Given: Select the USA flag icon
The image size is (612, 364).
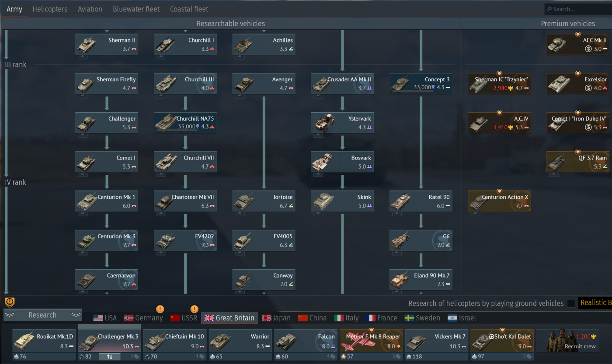Looking at the screenshot, I should coord(98,318).
